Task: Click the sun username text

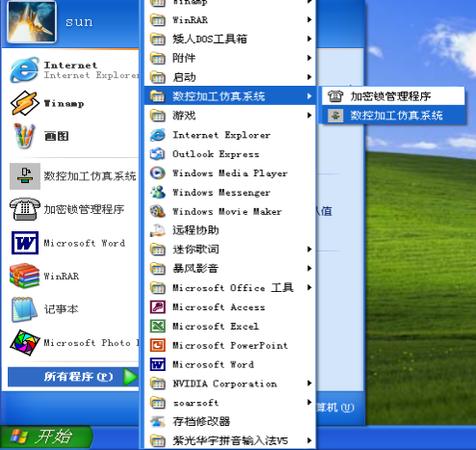Action: pos(79,22)
